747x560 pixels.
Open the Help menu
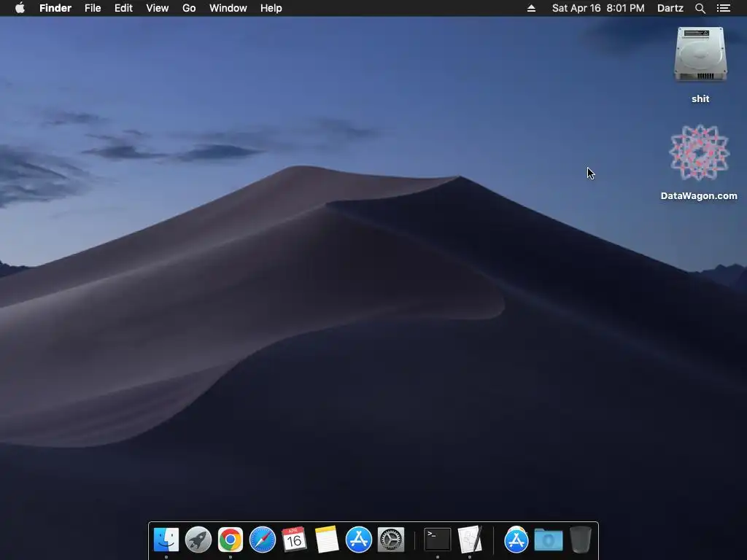point(271,8)
